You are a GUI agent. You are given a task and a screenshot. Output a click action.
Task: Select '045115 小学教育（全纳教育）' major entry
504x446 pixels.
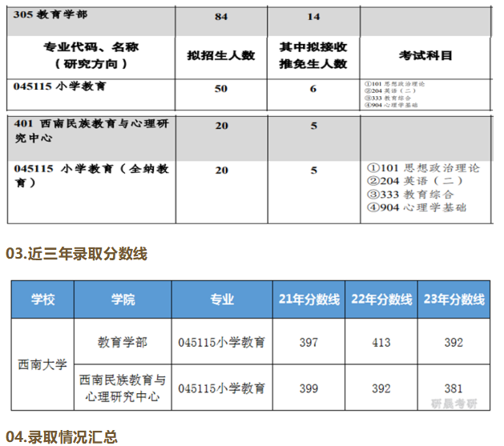pyautogui.click(x=91, y=175)
